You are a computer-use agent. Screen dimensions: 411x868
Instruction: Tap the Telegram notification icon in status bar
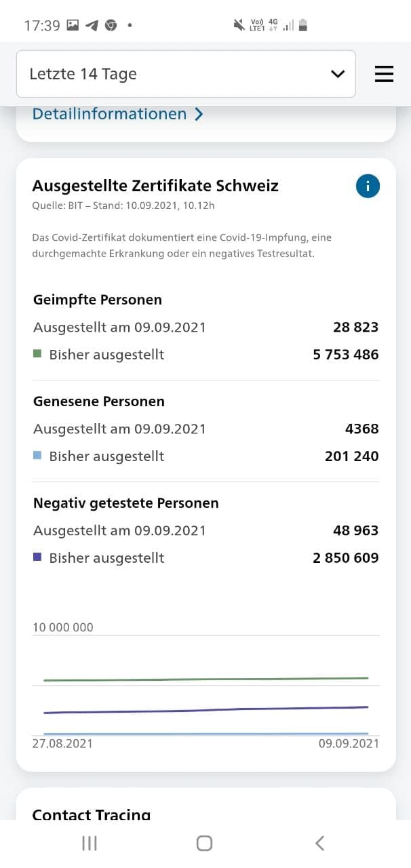(x=92, y=26)
